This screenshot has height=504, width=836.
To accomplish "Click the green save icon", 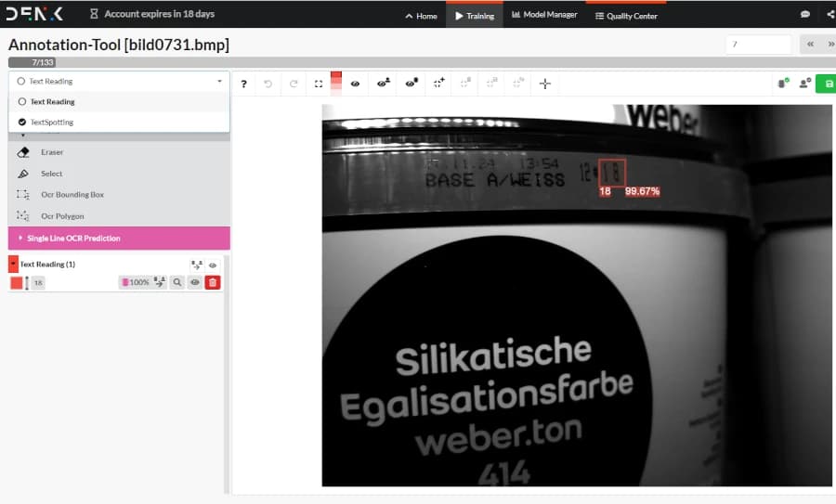I will (x=827, y=84).
